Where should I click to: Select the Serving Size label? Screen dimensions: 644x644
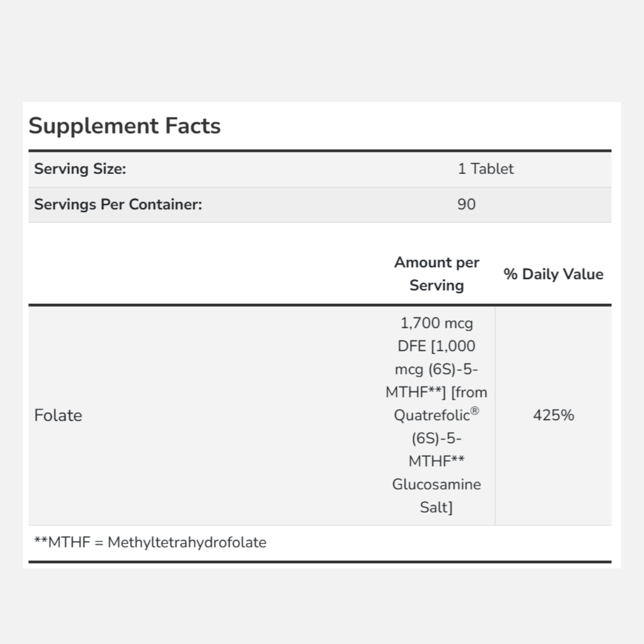point(80,169)
